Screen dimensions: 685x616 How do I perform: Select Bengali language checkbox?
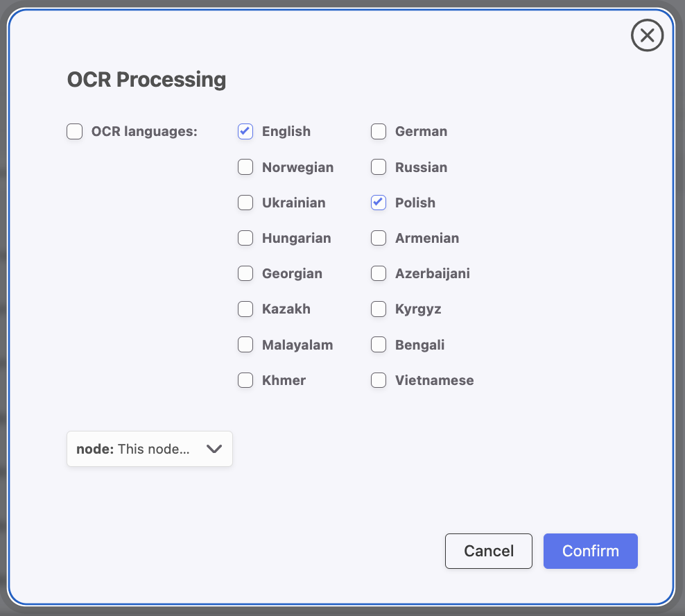[x=379, y=345]
